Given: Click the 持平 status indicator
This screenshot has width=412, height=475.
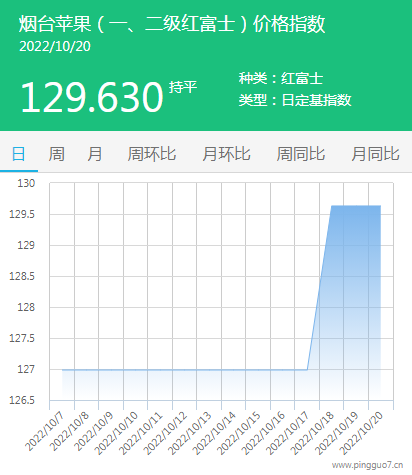Looking at the screenshot, I should 183,87.
